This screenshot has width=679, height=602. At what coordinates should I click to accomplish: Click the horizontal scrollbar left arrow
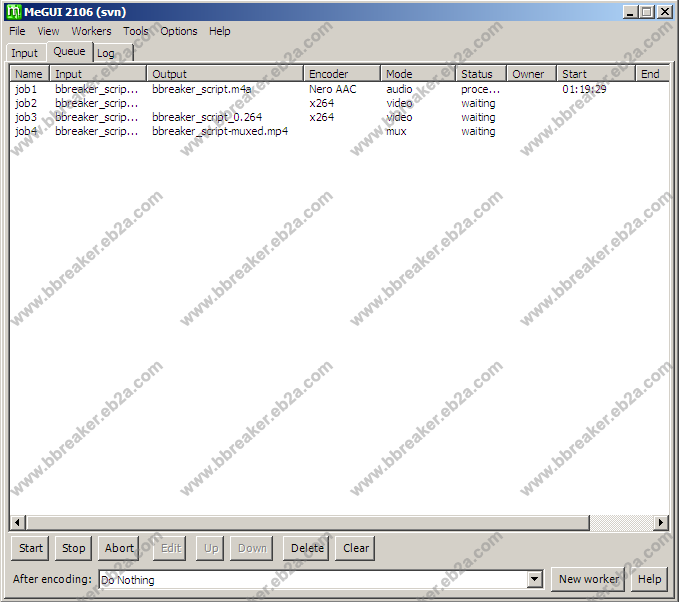17,523
